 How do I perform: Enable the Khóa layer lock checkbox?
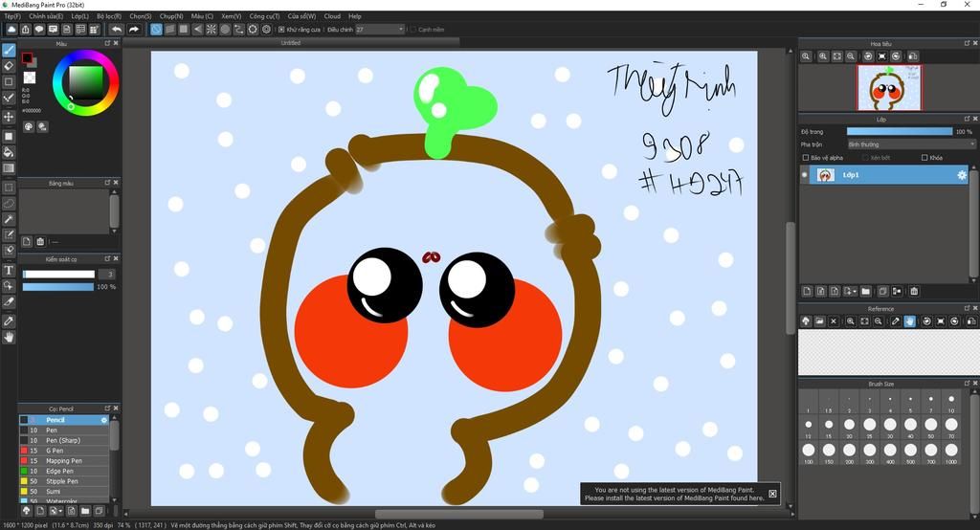pyautogui.click(x=924, y=158)
